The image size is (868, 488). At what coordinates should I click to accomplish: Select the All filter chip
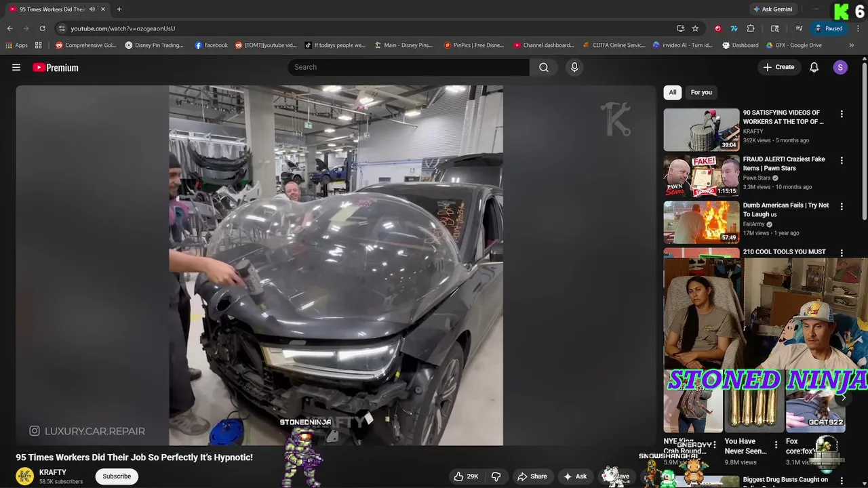pos(673,92)
